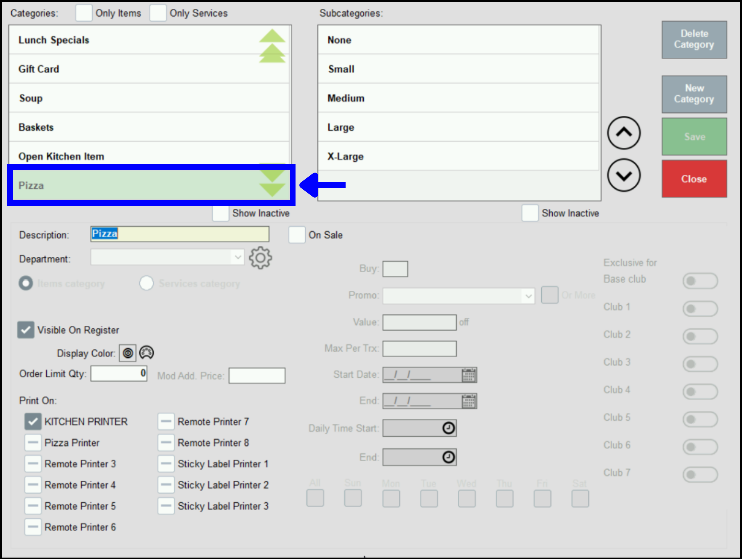Enable the Only Items checkbox
The width and height of the screenshot is (743, 560).
point(83,13)
